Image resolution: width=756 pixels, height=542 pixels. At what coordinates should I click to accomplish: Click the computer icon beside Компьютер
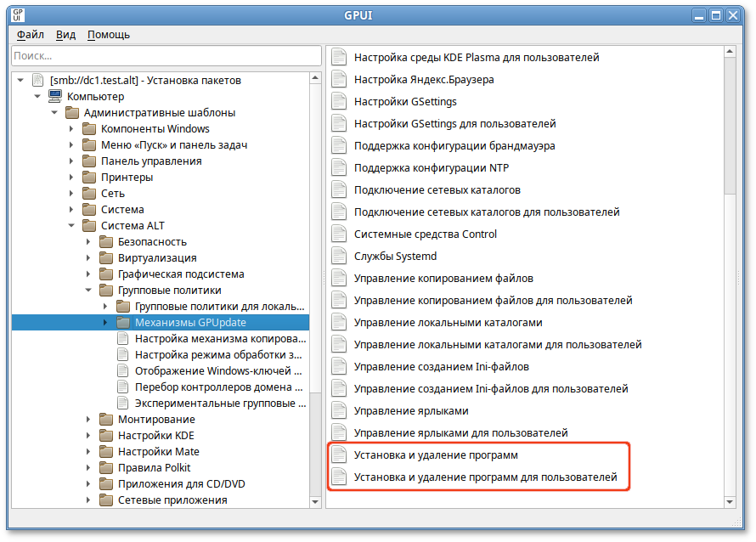coord(54,97)
